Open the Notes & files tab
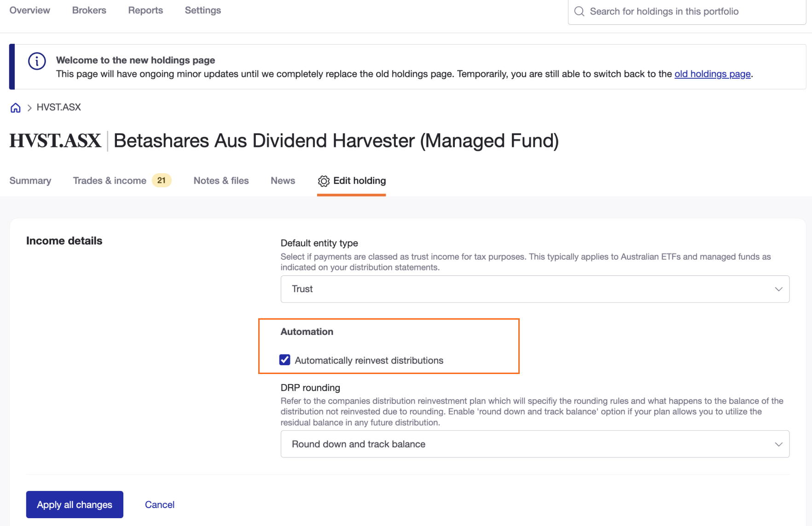This screenshot has width=812, height=526. (221, 181)
